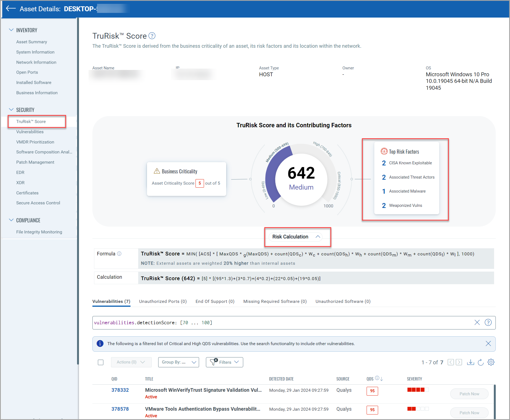Download the vulnerabilities list

(x=471, y=362)
